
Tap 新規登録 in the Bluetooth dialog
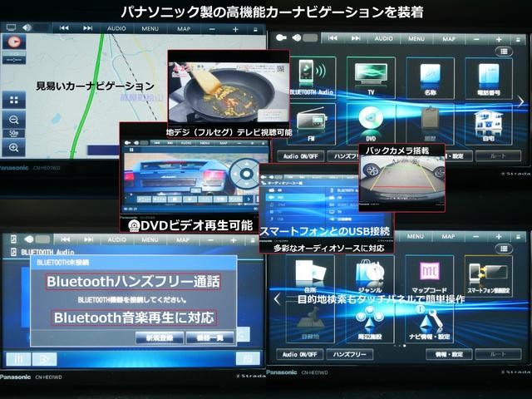(160, 338)
